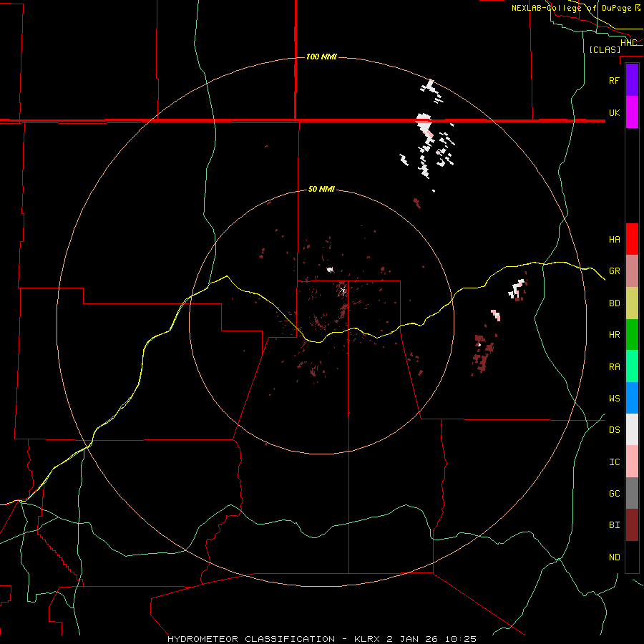Click the UK legend label
The image size is (644, 644).
pos(614,112)
